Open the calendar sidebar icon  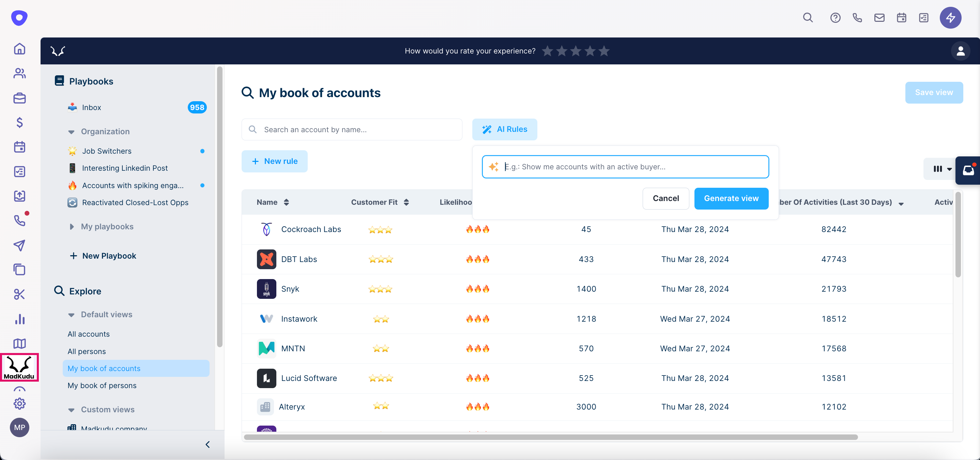tap(19, 147)
